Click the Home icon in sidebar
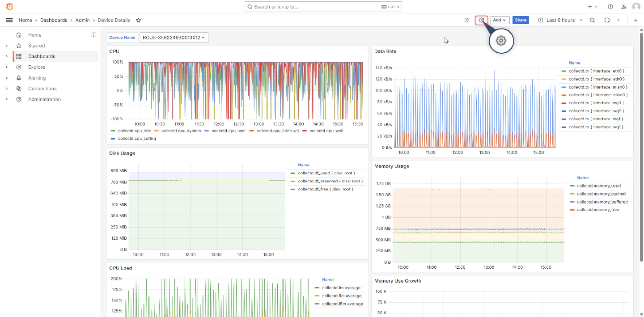644x317 pixels. click(19, 35)
